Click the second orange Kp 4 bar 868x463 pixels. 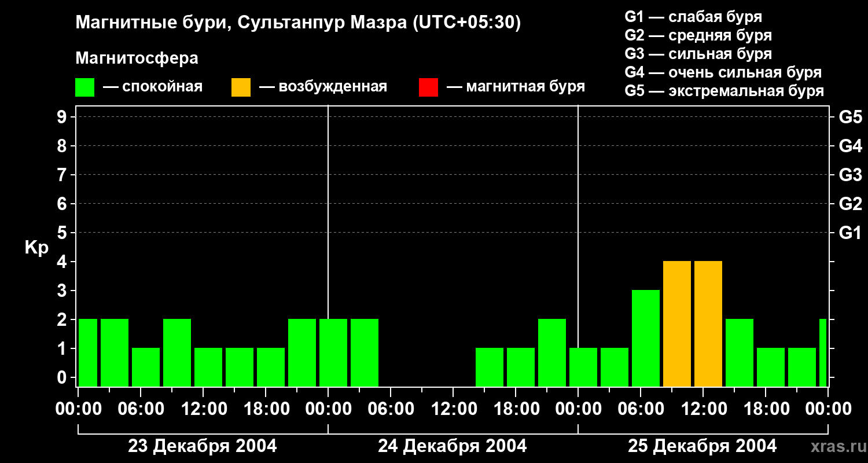708,324
